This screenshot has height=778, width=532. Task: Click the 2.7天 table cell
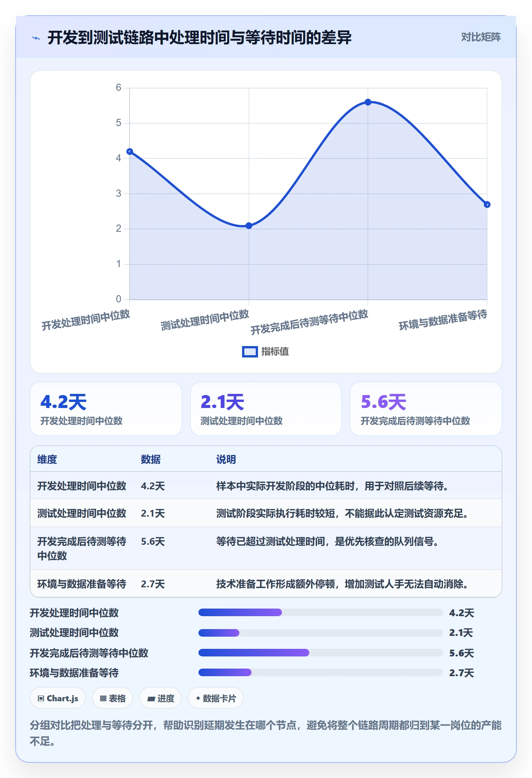(x=153, y=584)
